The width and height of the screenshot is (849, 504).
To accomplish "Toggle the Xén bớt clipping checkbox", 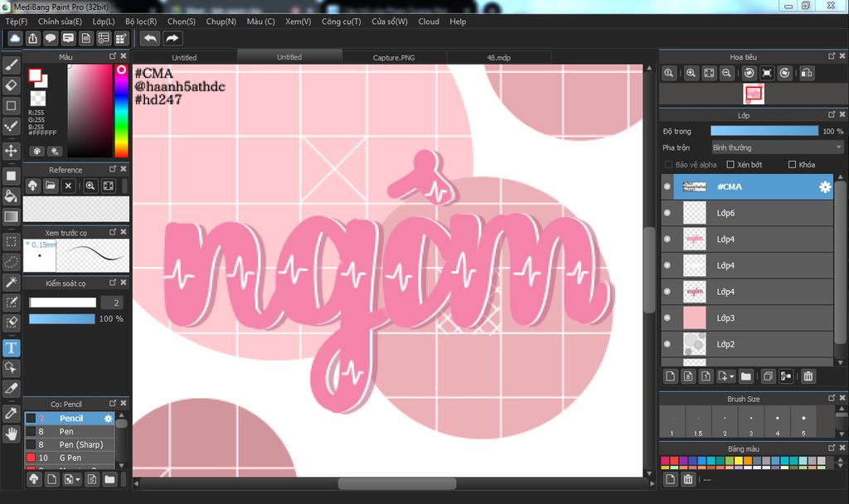I will pos(730,165).
